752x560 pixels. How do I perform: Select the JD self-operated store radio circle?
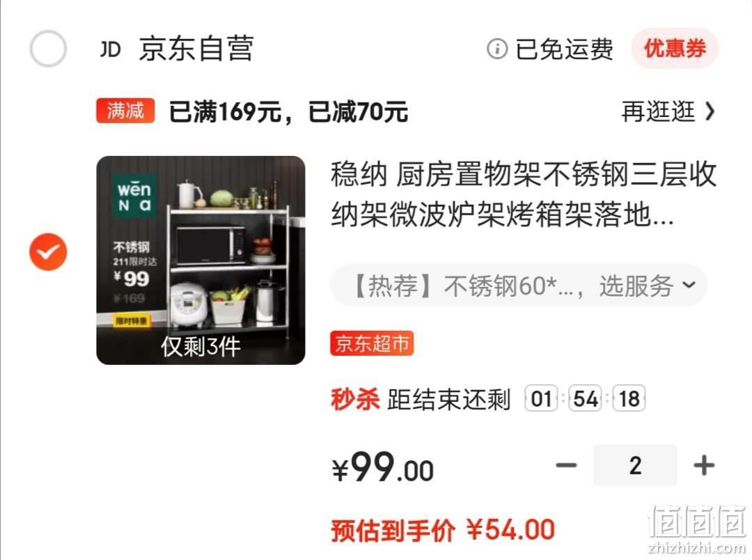[48, 49]
